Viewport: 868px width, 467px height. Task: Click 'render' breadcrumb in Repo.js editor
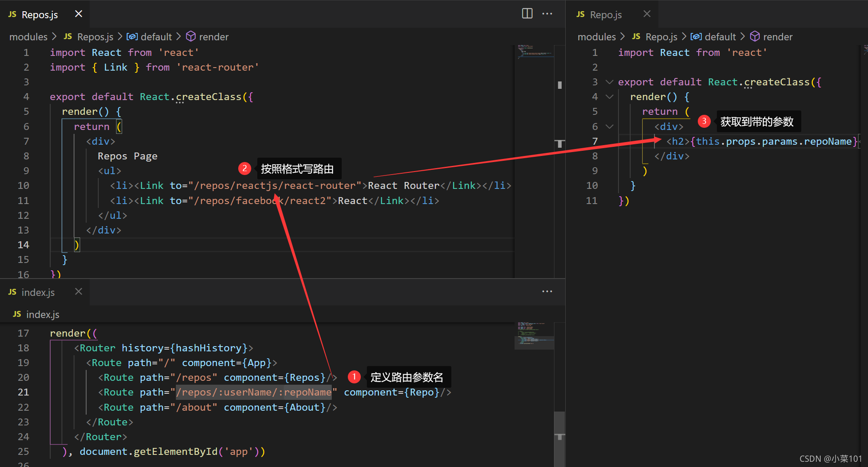[778, 37]
